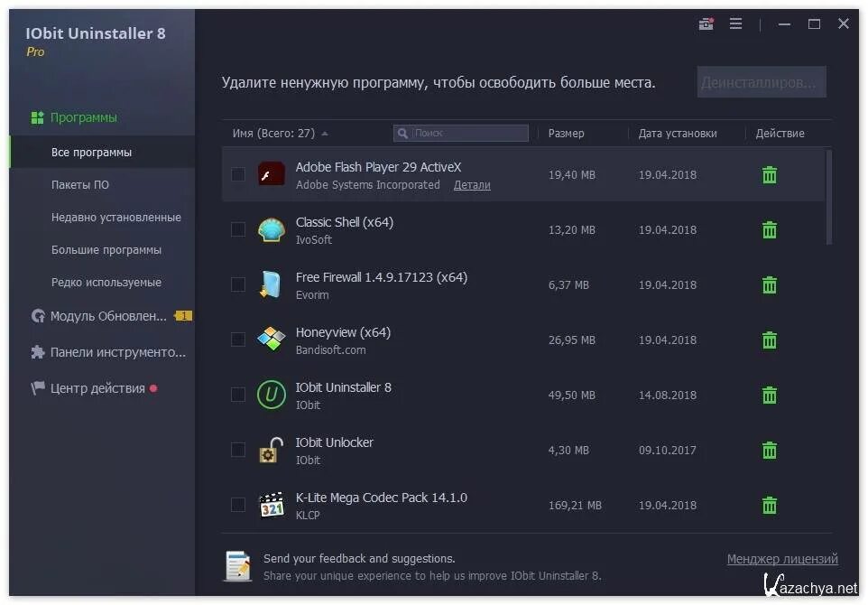Click the magnifier icon in search box
The height and width of the screenshot is (605, 868).
click(x=402, y=133)
